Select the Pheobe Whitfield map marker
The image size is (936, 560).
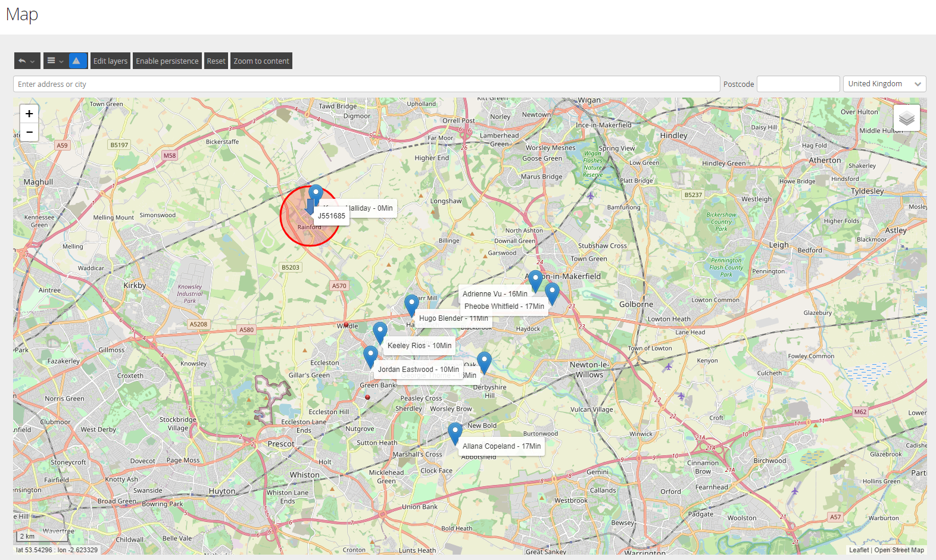pos(552,293)
